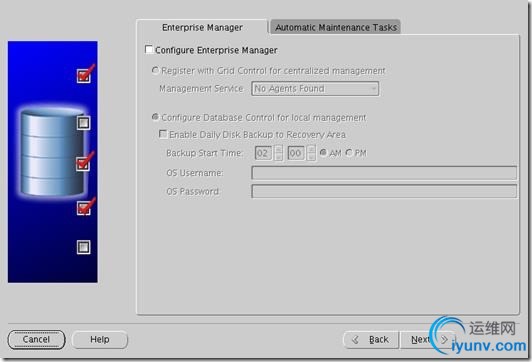The height and width of the screenshot is (362, 532).
Task: Proceed with the Next button
Action: point(428,339)
